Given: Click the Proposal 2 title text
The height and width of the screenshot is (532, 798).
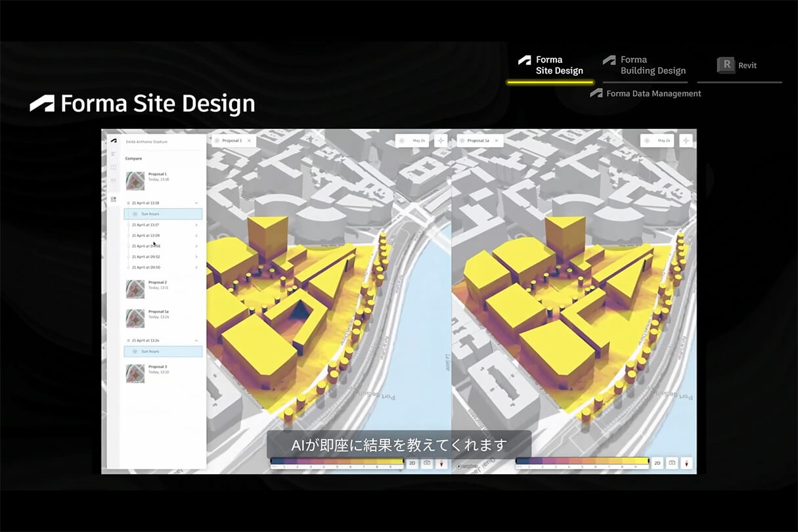Looking at the screenshot, I should point(158,282).
